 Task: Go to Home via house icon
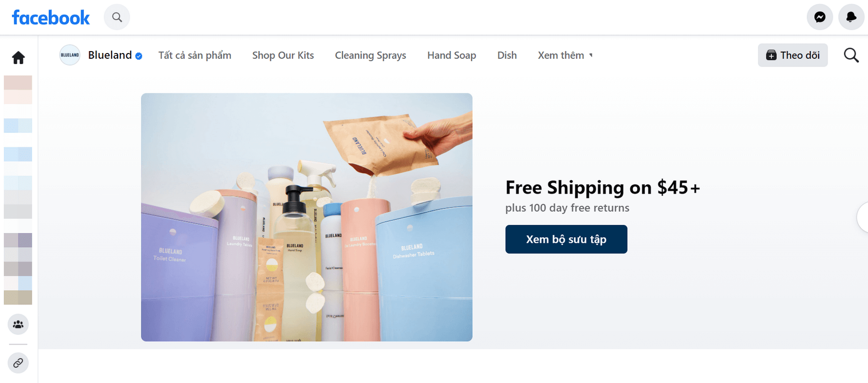(18, 58)
